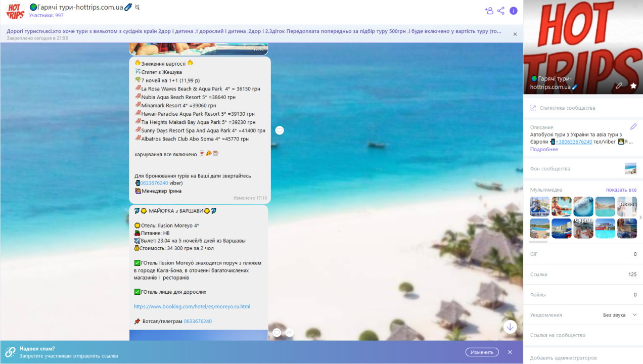643x364 pixels.
Task: Expand the notifications dropdown 'Без звука'
Action: 620,314
